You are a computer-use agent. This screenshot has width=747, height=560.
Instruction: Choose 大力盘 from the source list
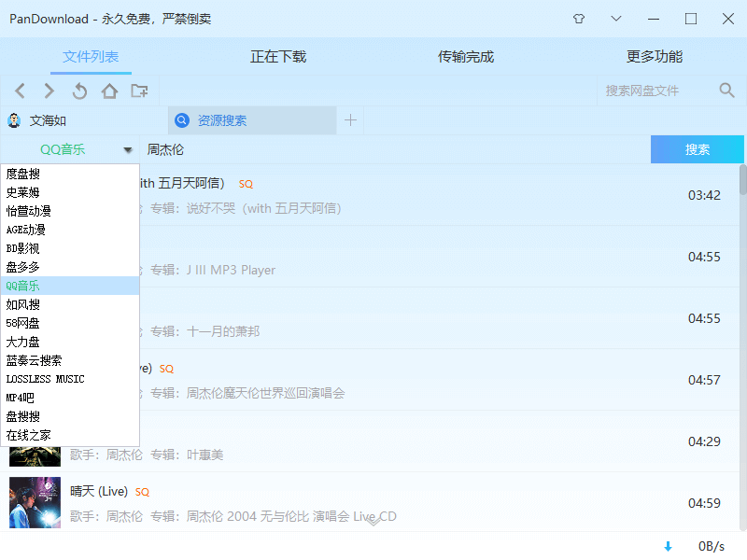coord(70,342)
